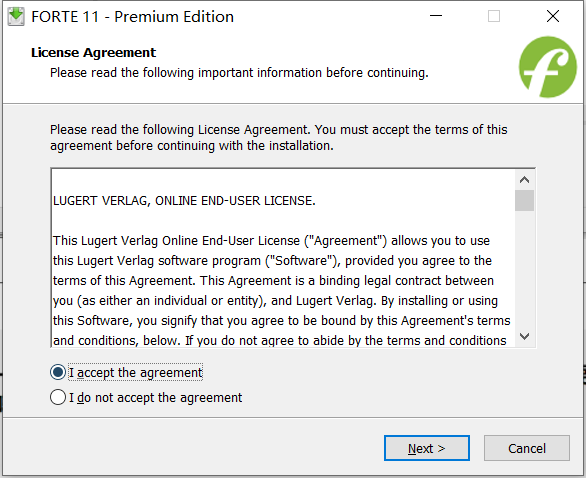This screenshot has height=478, width=586.
Task: Select "I accept the agreement" radio button
Action: click(x=58, y=372)
